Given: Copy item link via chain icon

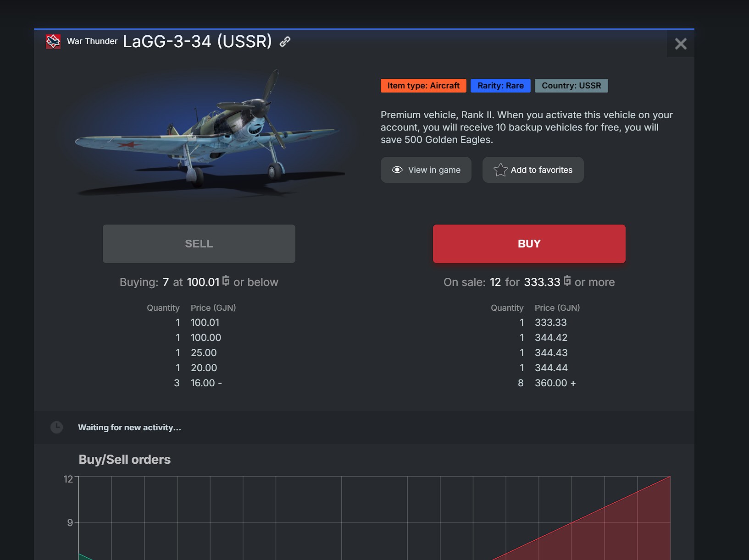Looking at the screenshot, I should 285,42.
